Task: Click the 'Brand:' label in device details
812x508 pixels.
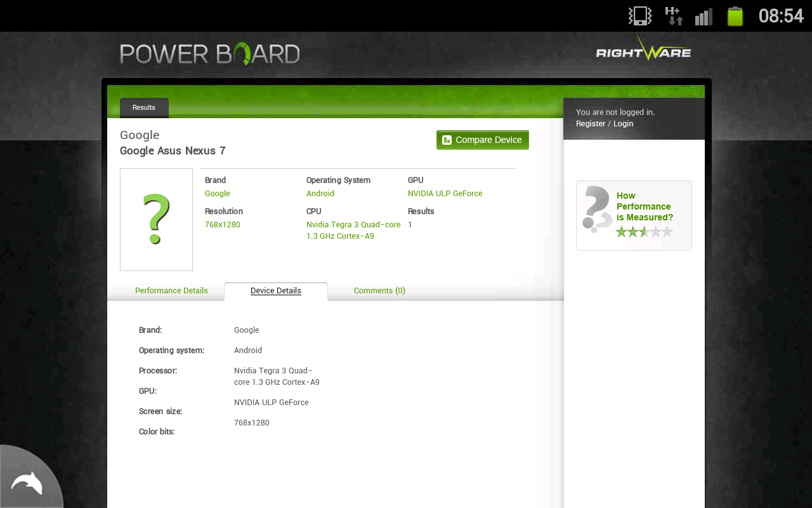Action: pos(150,330)
